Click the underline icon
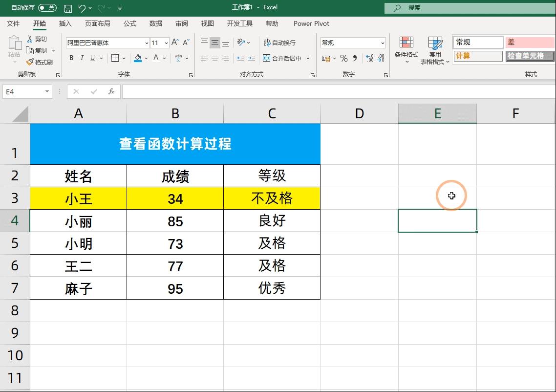The width and height of the screenshot is (556, 392). (92, 58)
